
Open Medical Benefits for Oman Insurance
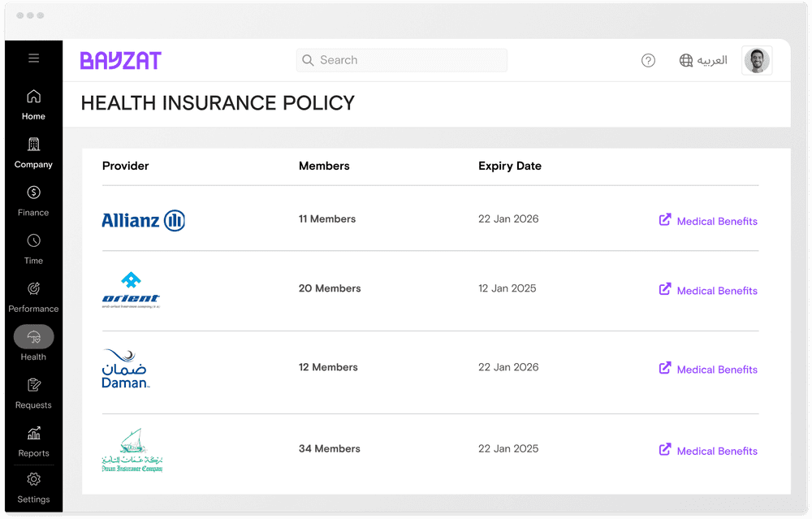tap(717, 452)
